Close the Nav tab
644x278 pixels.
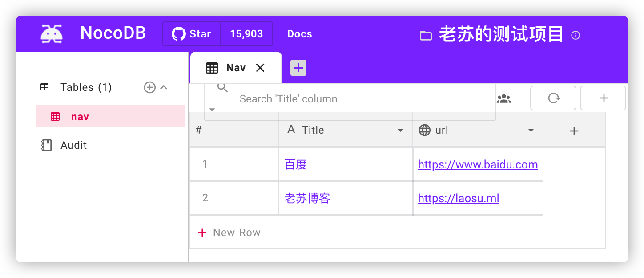pyautogui.click(x=260, y=68)
